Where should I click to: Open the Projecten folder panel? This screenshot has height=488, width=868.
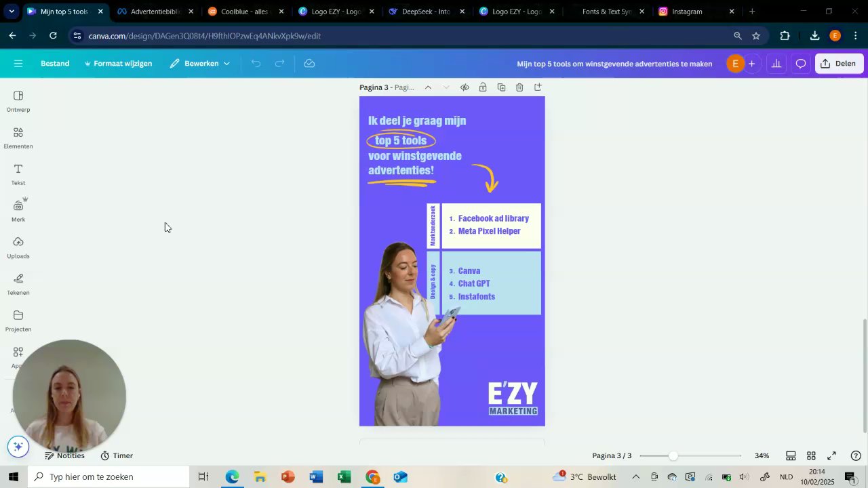click(x=18, y=321)
